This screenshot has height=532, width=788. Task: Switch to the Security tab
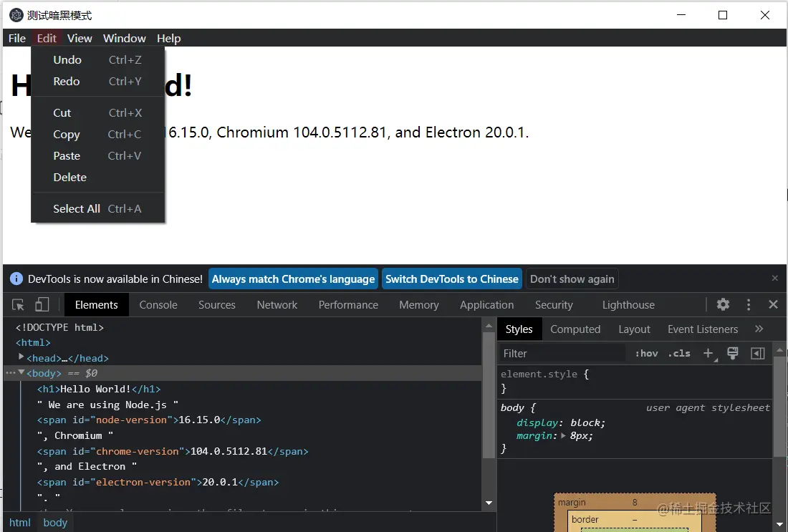coord(554,305)
